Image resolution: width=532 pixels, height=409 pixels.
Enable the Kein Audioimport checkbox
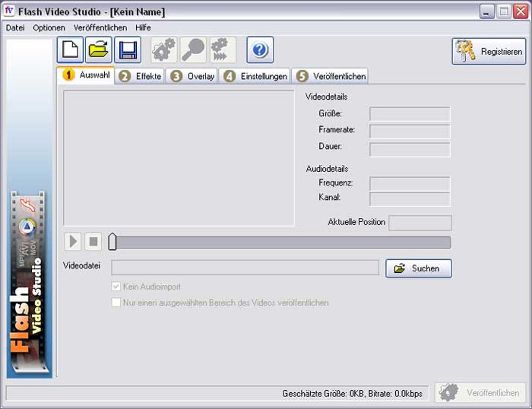(x=116, y=286)
